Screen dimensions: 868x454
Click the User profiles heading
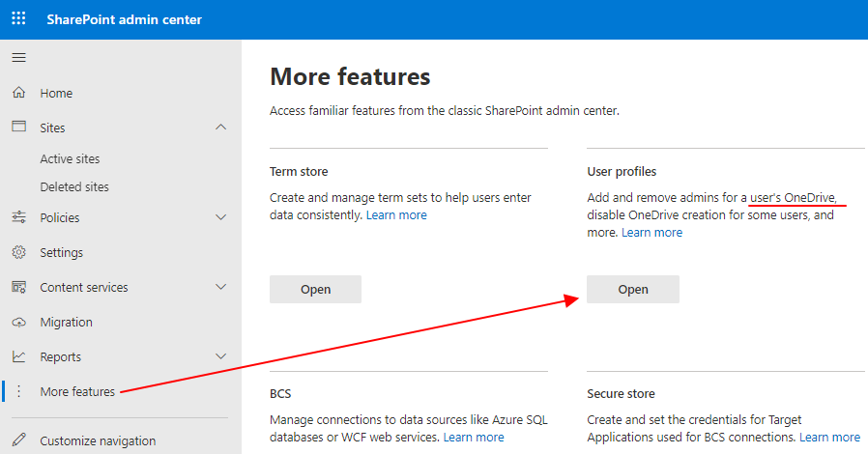622,171
